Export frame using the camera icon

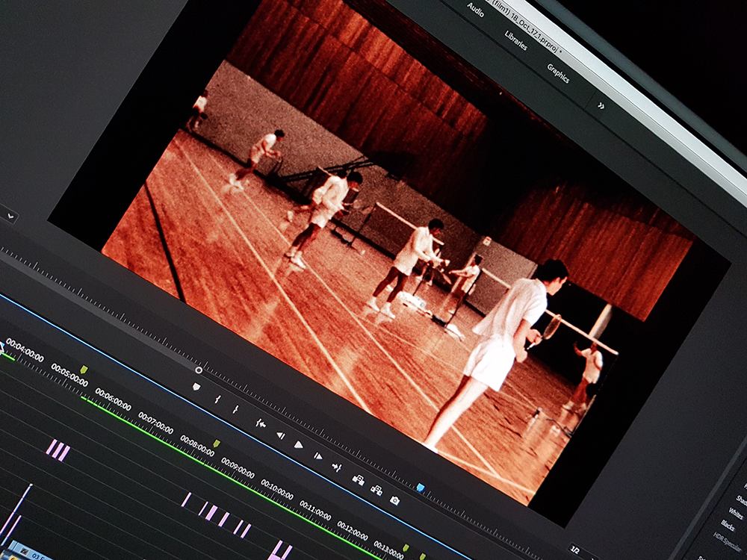pos(394,500)
